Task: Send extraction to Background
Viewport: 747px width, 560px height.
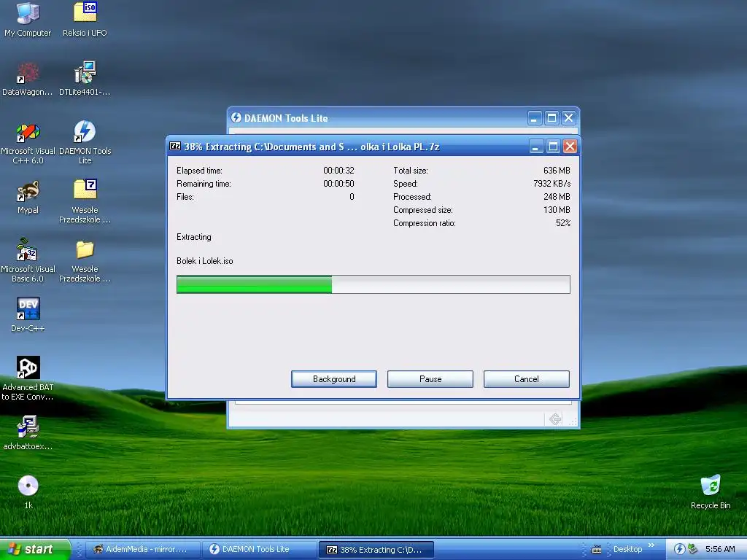Action: tap(334, 379)
